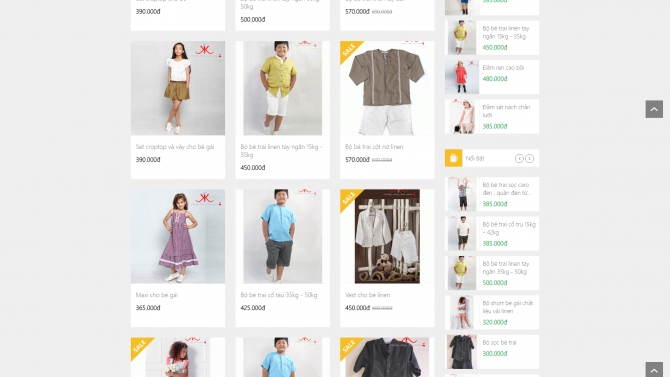Open Set croptop và váy cho bé gái link
This screenshot has height=377, width=670.
(175, 147)
